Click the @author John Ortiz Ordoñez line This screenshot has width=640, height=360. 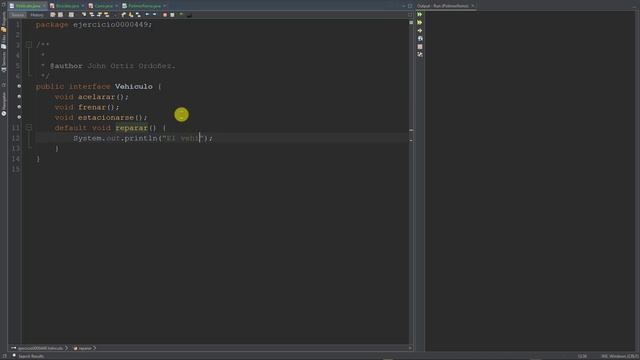point(109,66)
